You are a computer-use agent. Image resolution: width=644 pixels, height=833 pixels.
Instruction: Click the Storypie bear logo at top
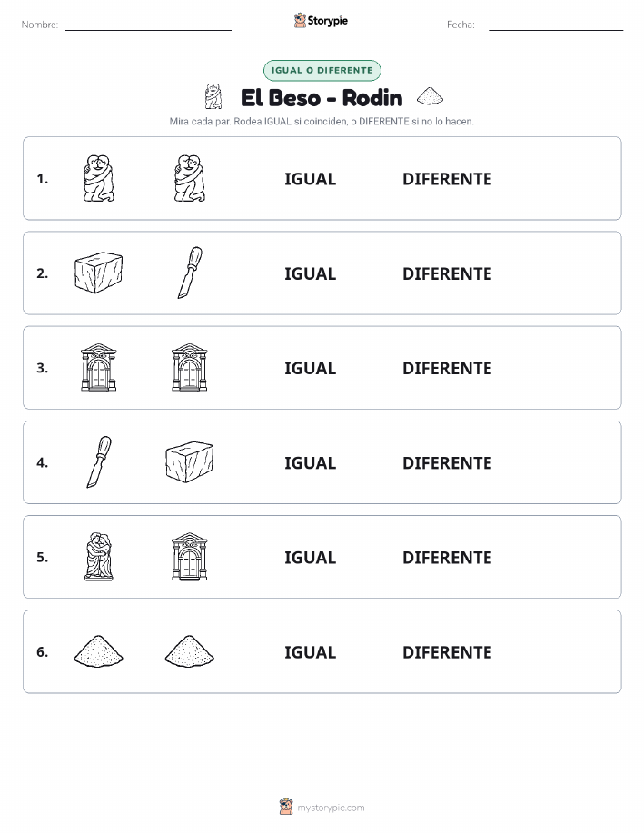(x=301, y=21)
